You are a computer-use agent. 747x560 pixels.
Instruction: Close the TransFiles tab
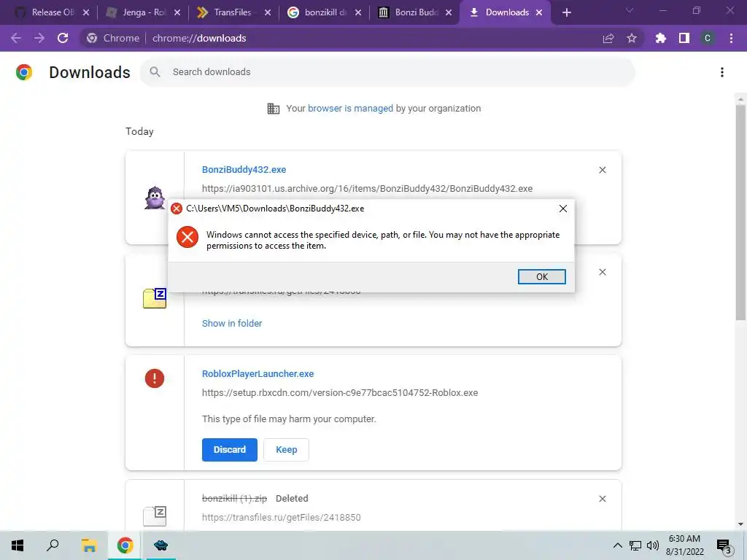click(x=268, y=13)
